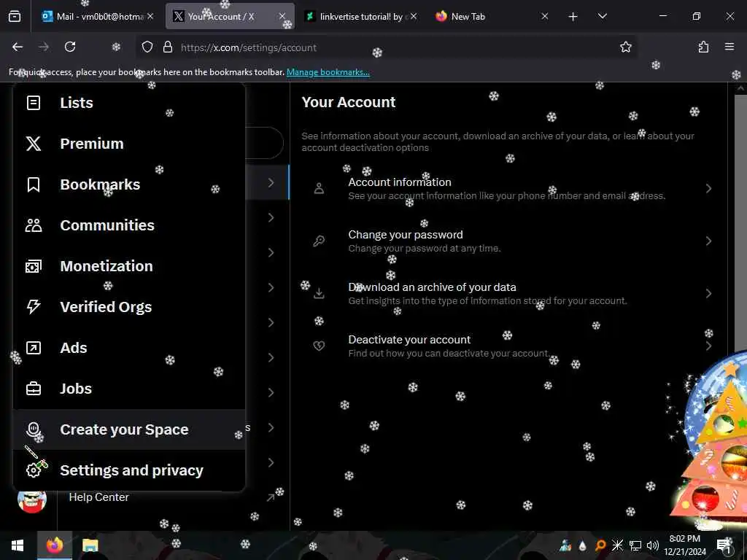Click the download archive icon
The image size is (747, 560).
(320, 293)
